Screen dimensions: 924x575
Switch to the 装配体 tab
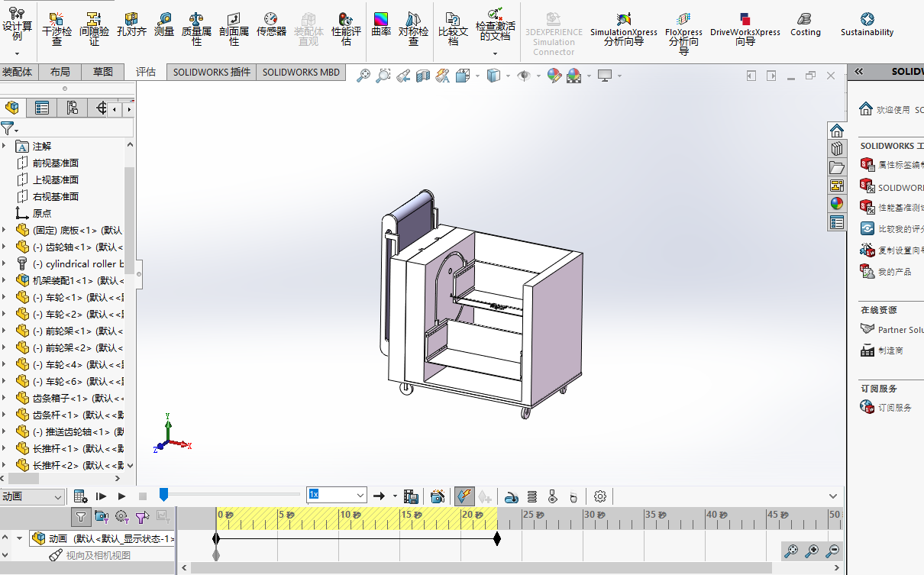[x=18, y=72]
